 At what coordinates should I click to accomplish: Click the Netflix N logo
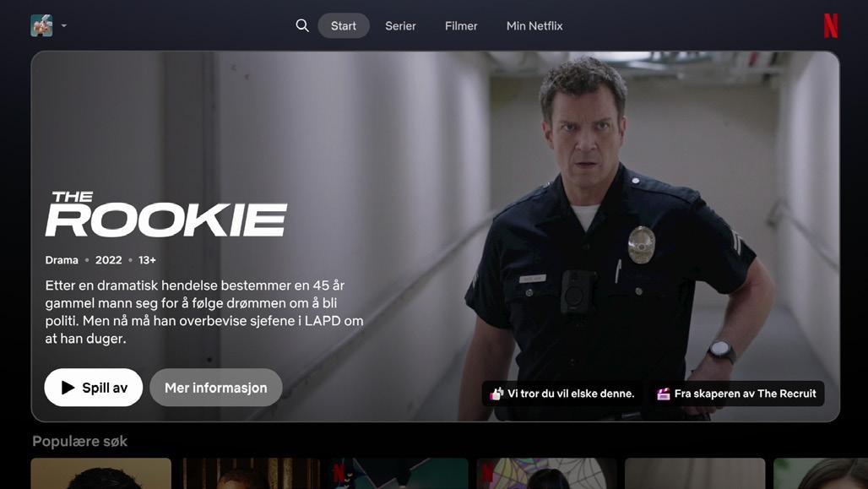(830, 25)
